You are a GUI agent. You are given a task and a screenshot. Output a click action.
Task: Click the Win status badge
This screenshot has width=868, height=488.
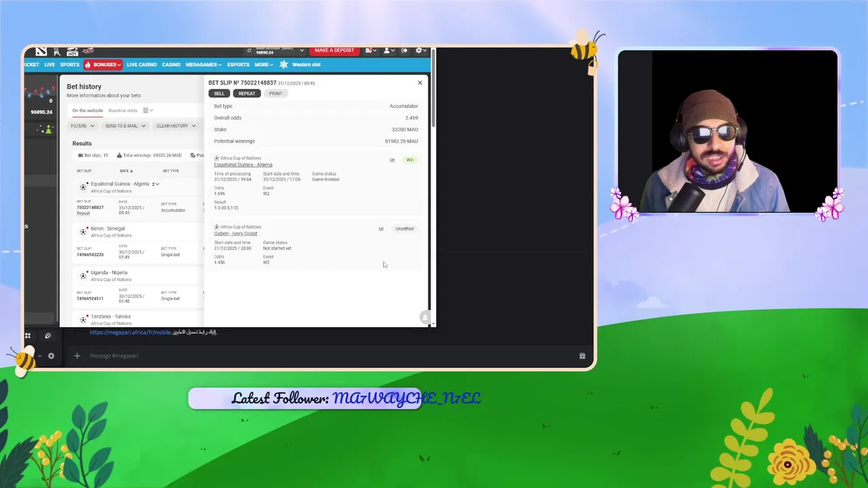click(410, 160)
